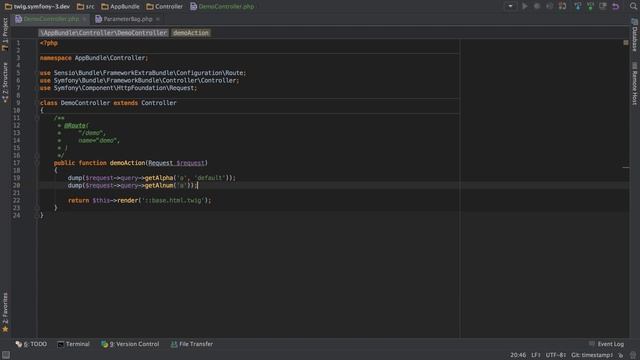Screen dimensions: 640x360
Task: Open the Terminal tool window
Action: [x=73, y=344]
